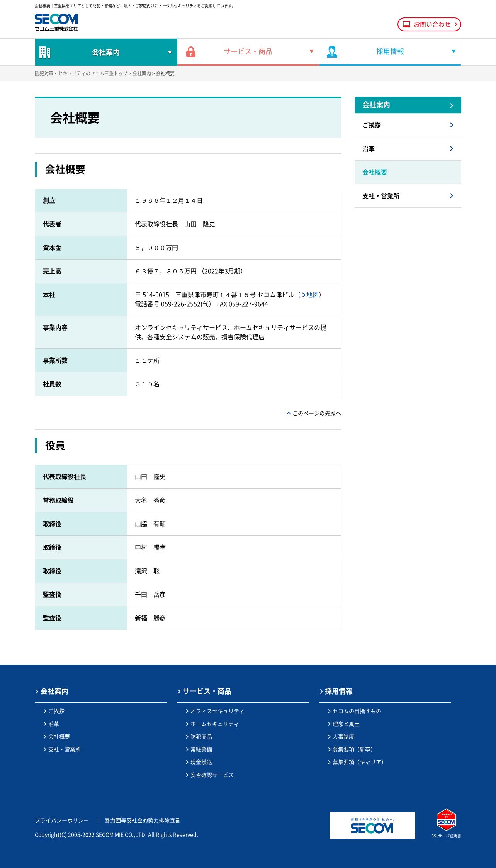Click the お問い合わせ contact button
Screen dimensions: 496x868
pyautogui.click(x=429, y=24)
